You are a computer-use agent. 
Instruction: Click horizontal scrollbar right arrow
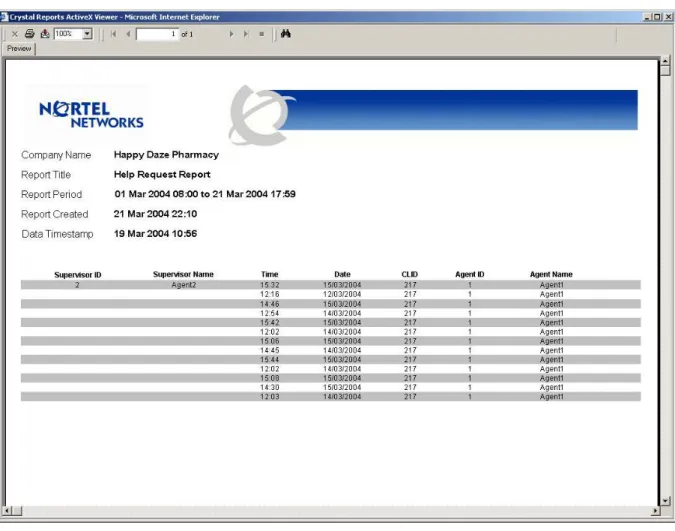(x=655, y=511)
